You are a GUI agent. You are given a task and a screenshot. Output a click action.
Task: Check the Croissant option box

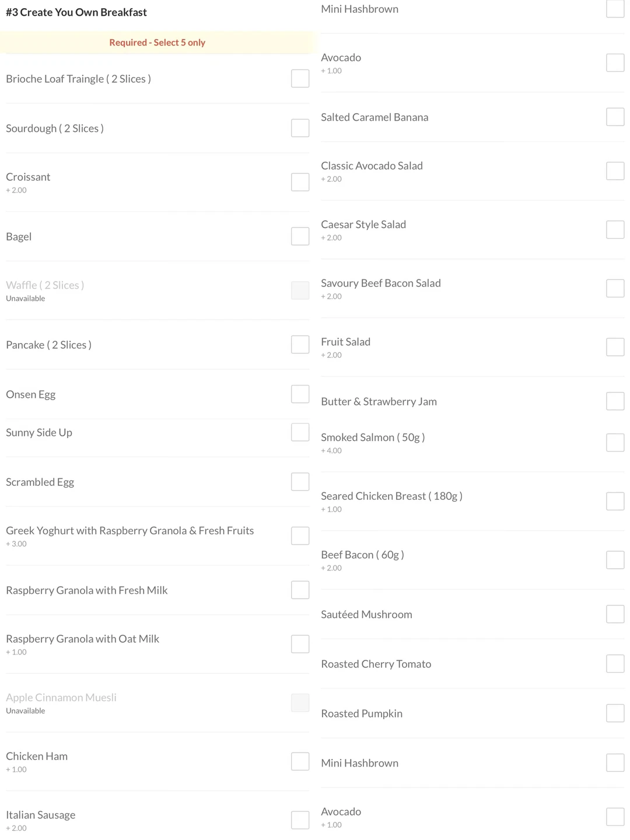click(x=300, y=182)
